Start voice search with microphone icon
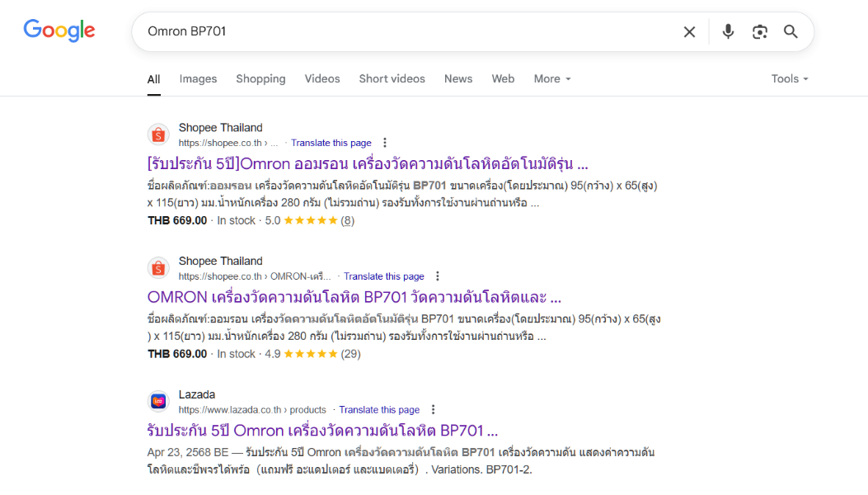 728,31
